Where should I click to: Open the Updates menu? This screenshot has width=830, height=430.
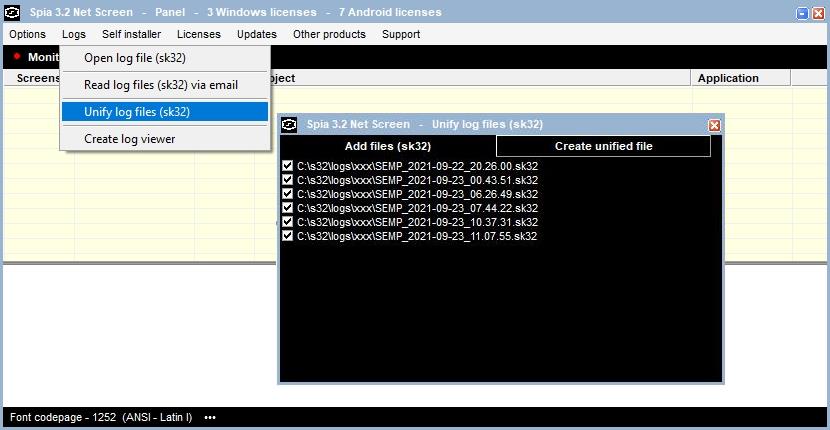(257, 34)
